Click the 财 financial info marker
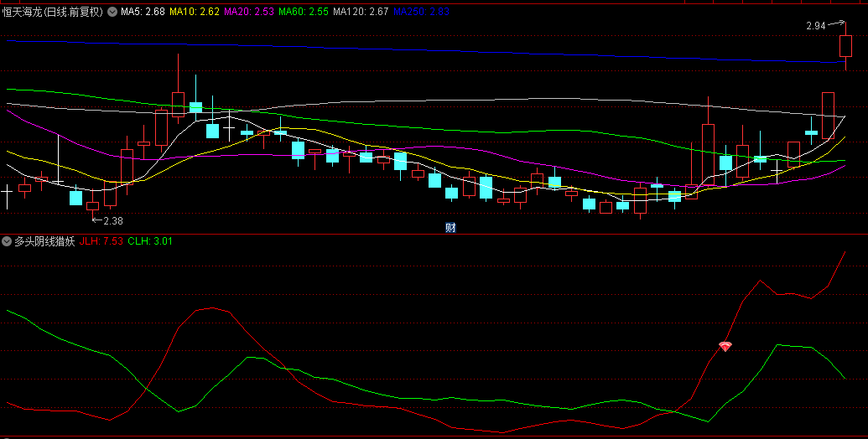Screen dimensions: 868x439 450,227
